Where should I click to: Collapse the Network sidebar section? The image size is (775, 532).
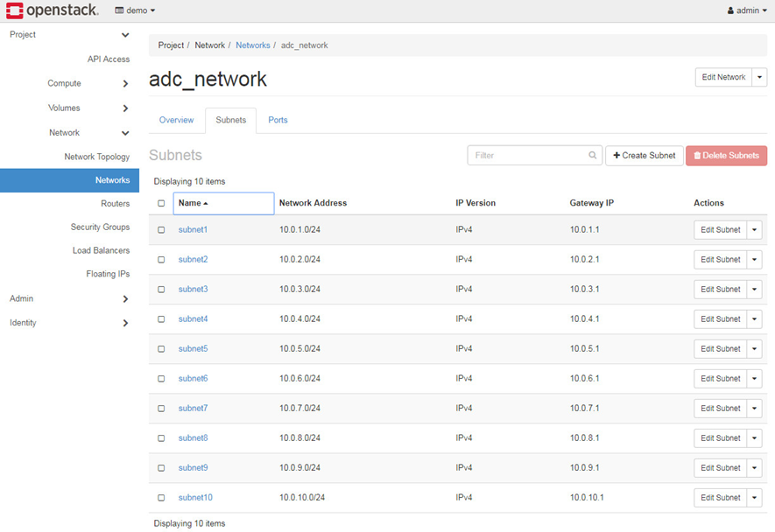(125, 133)
